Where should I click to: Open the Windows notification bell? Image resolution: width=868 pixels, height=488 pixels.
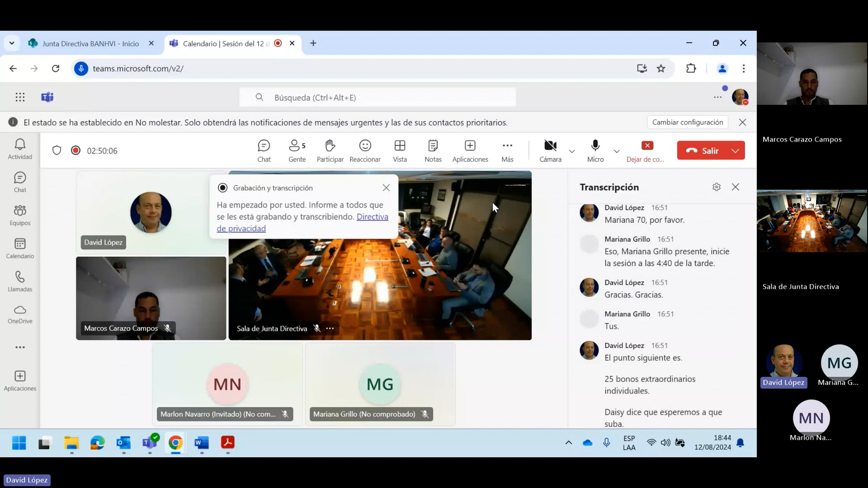click(x=740, y=442)
